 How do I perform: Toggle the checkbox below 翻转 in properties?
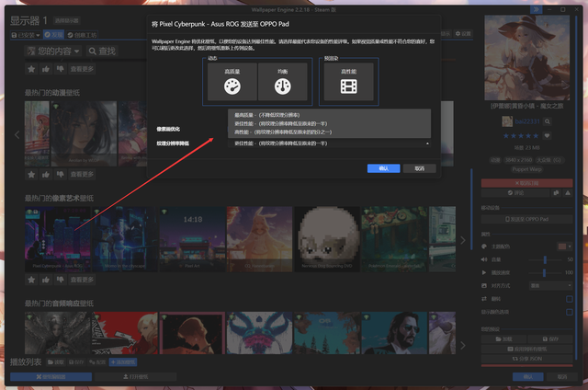coord(569,312)
